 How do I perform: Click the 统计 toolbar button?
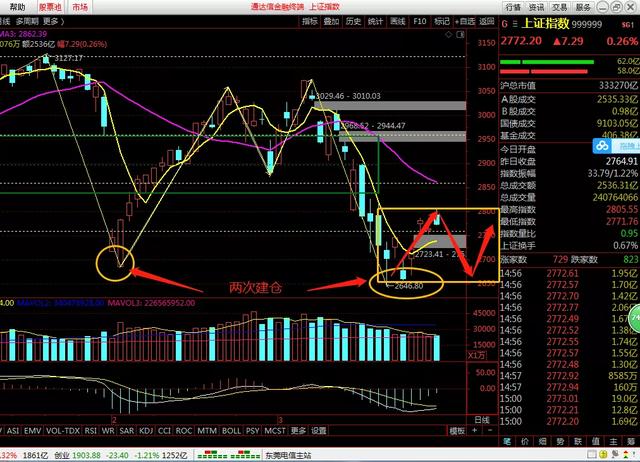coord(376,21)
